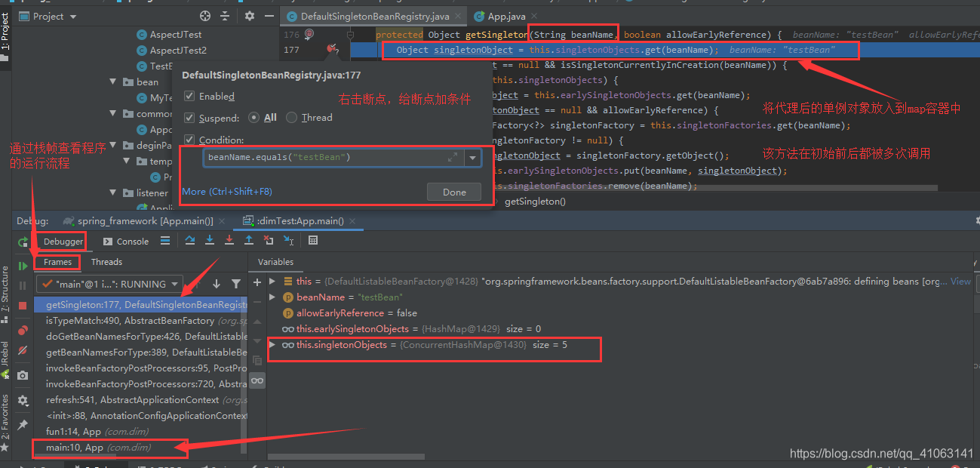Select isTypeMatch:490 stack frame
This screenshot has width=980, height=468.
(x=140, y=321)
